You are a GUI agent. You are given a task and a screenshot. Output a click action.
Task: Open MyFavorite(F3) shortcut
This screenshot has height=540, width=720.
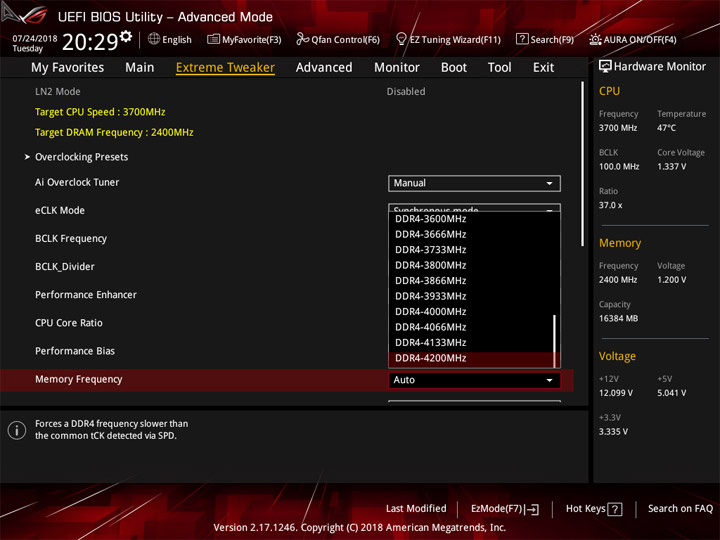[244, 39]
